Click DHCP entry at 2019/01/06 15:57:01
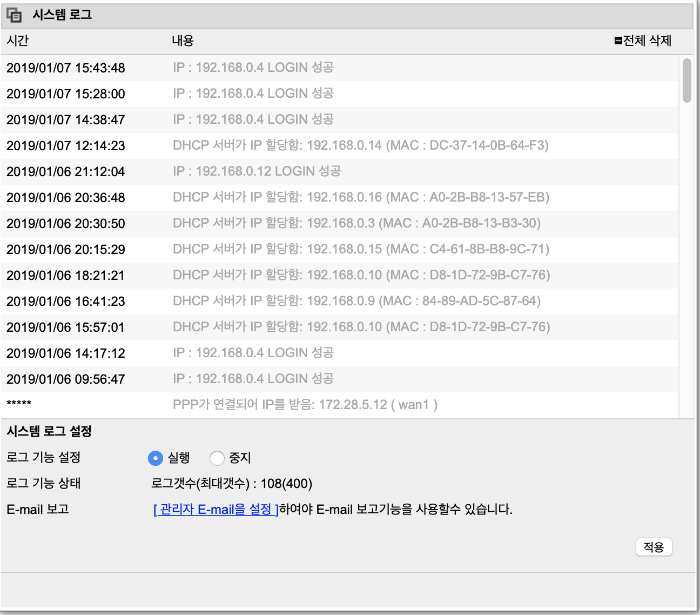 361,327
